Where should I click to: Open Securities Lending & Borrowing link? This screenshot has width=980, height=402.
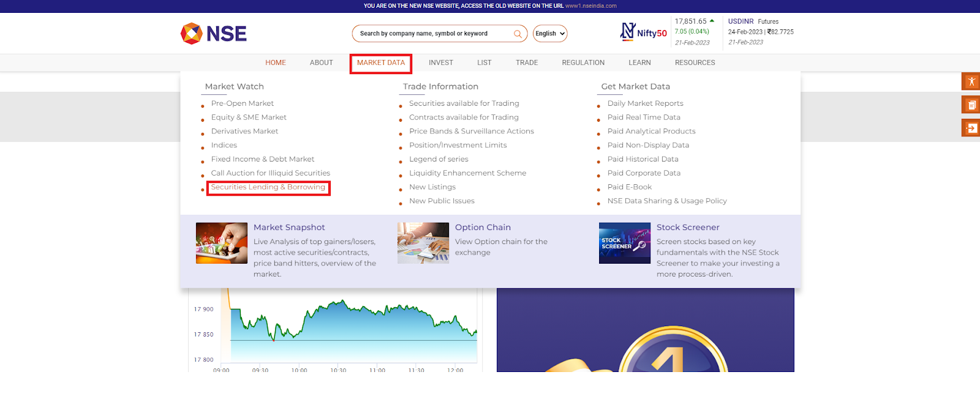268,187
